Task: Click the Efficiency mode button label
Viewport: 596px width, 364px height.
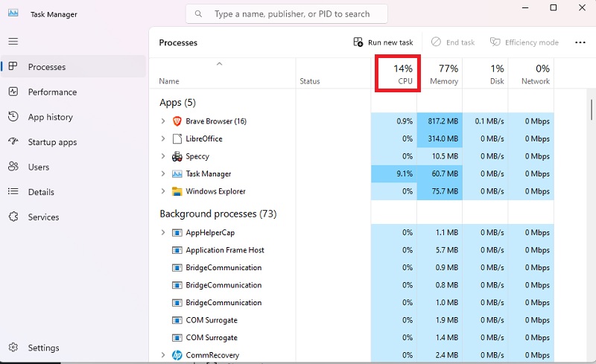Action: pyautogui.click(x=532, y=42)
